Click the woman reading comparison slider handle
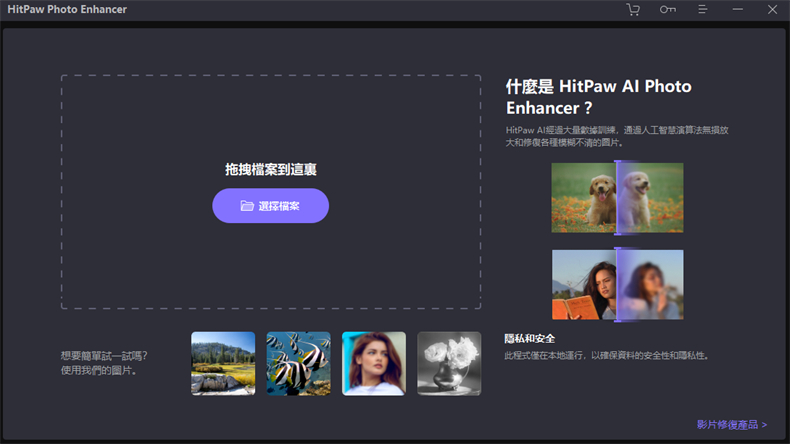Screen dimensions: 790x444 coord(618,284)
